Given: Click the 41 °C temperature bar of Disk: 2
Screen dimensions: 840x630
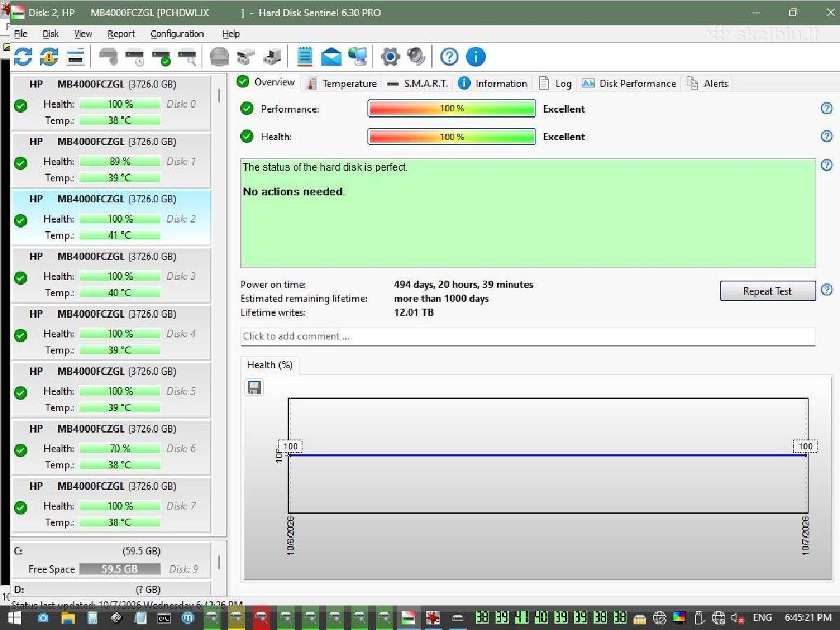Looking at the screenshot, I should point(120,235).
